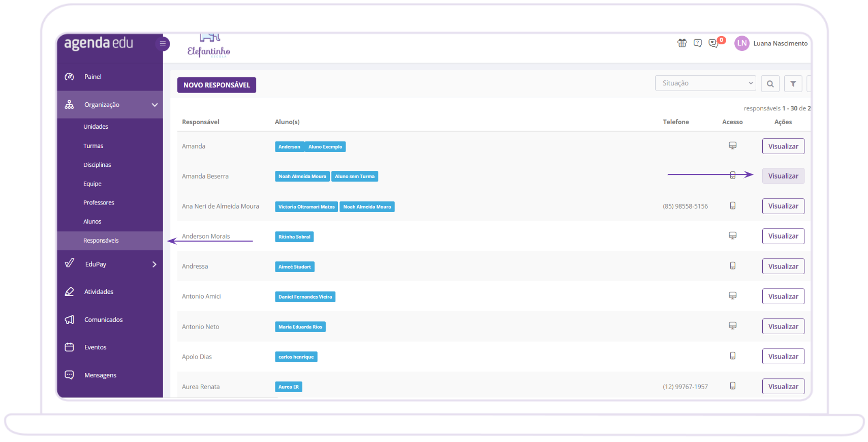Click Visualizar for Amanda Beserra
Viewport: 868px width, 442px height.
click(783, 176)
